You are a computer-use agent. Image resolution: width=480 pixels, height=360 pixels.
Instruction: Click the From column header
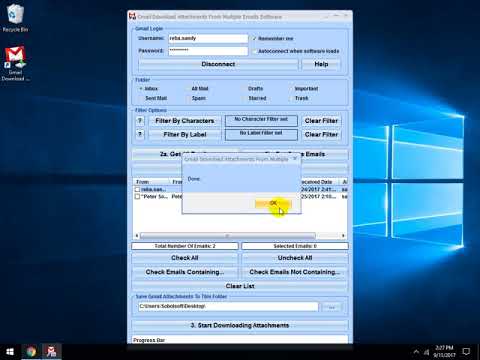point(152,182)
